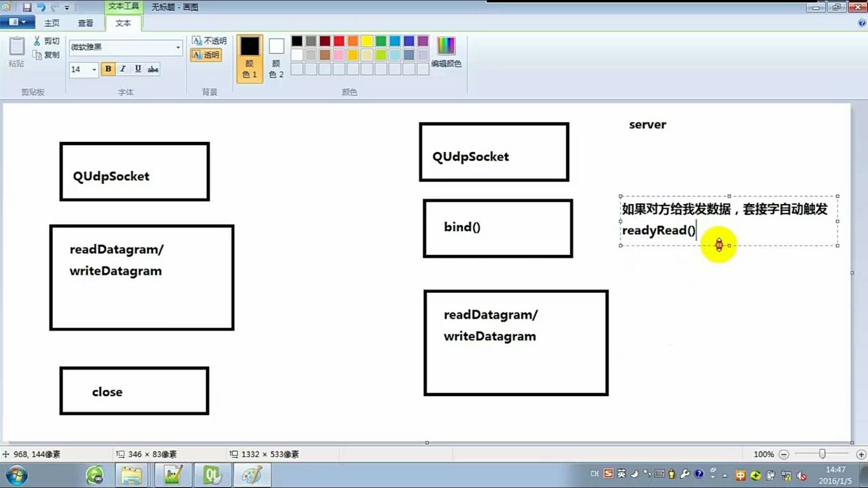The image size is (868, 488).
Task: Click the Cut scissors icon
Action: click(37, 41)
